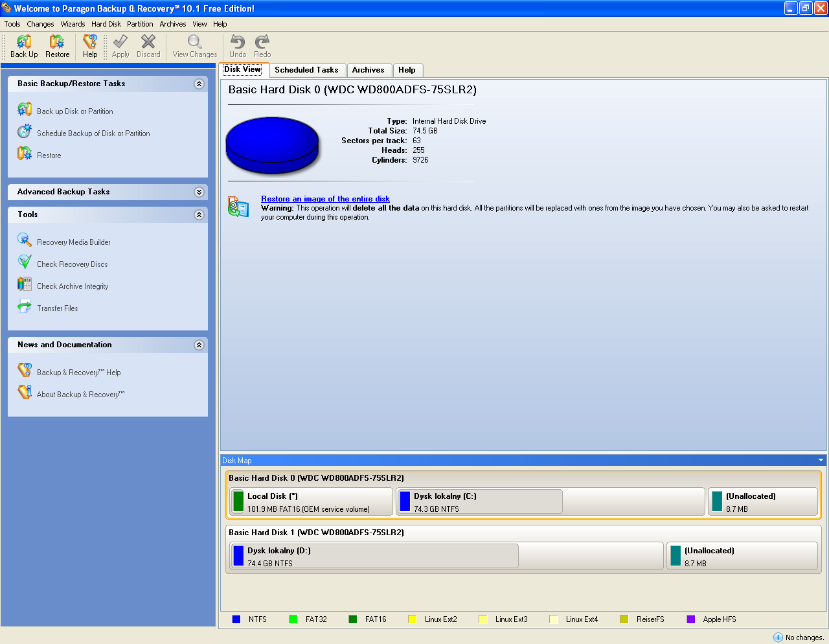Click the Transfer Files link
Viewport: 829px width, 644px height.
[58, 308]
